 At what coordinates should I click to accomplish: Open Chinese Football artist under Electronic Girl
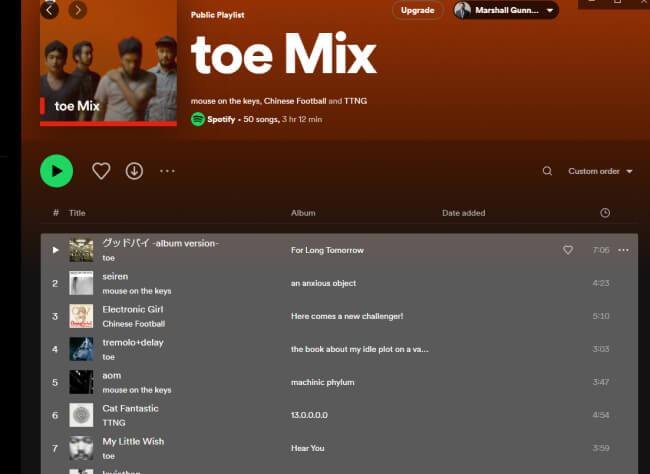[x=133, y=324]
